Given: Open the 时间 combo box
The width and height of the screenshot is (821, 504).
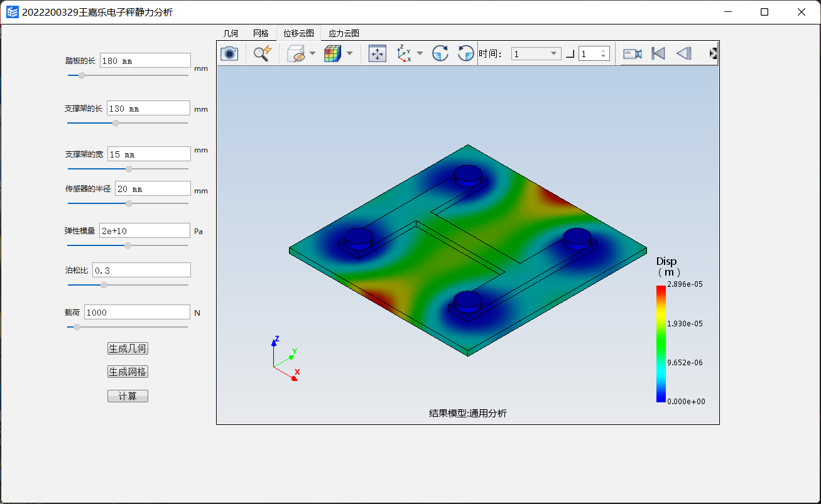Looking at the screenshot, I should point(536,54).
